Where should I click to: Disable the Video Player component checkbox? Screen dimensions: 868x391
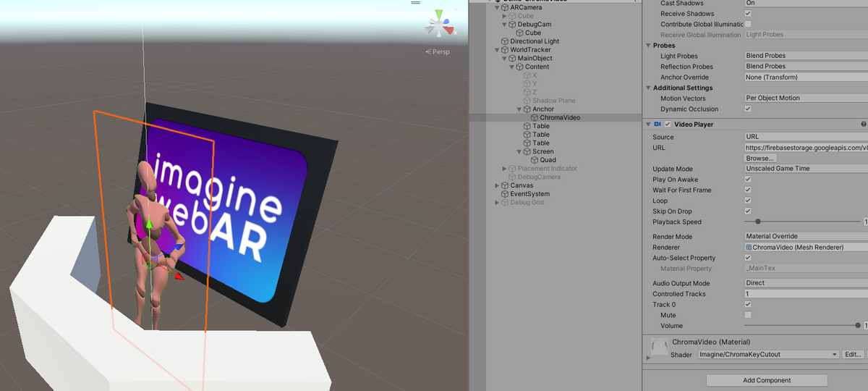click(668, 125)
